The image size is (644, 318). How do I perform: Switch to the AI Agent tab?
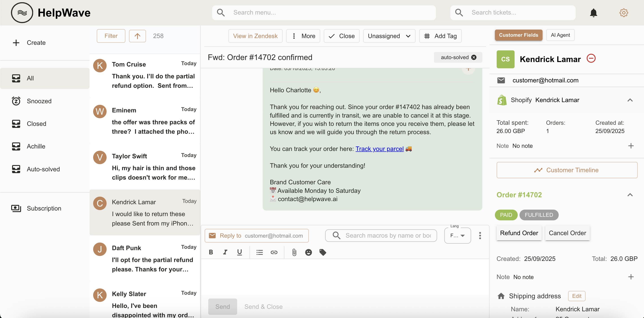pos(560,35)
